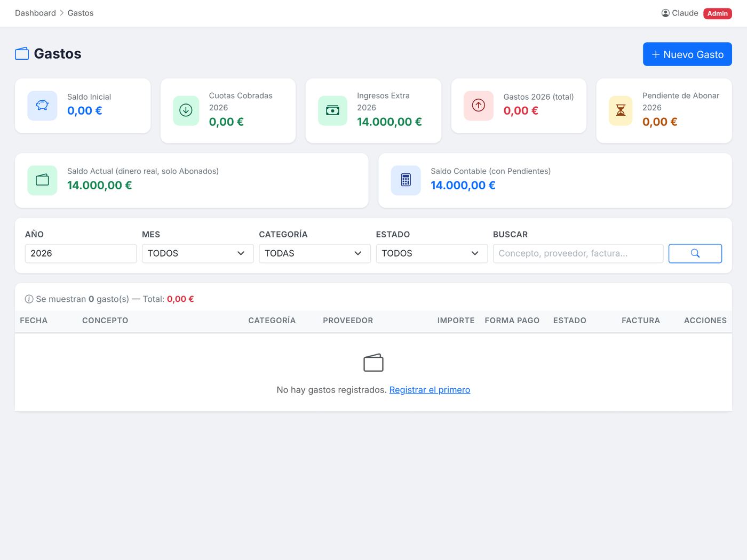Open the MES dropdown
This screenshot has height=560, width=747.
197,253
